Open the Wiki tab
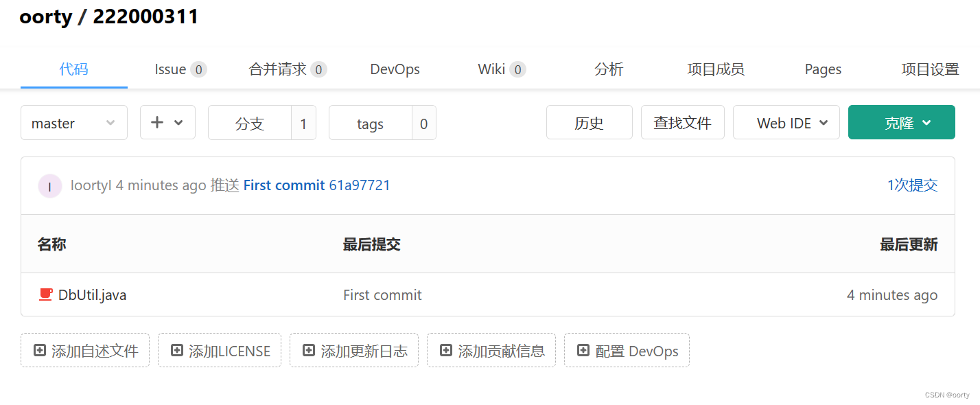The width and height of the screenshot is (980, 405). [x=502, y=69]
